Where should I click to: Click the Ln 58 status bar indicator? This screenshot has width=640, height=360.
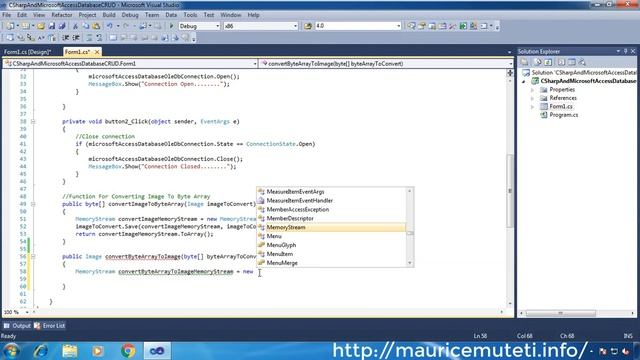[480, 336]
